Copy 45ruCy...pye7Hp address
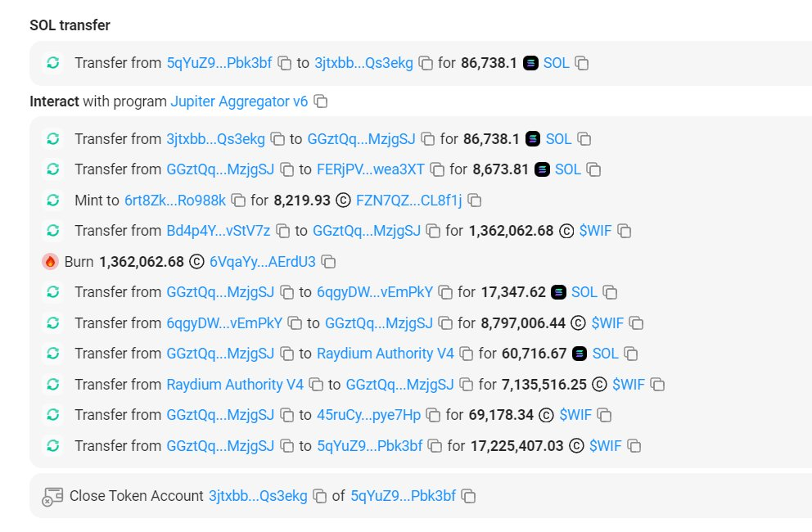Viewport: 812px width, 532px height. pyautogui.click(x=433, y=416)
